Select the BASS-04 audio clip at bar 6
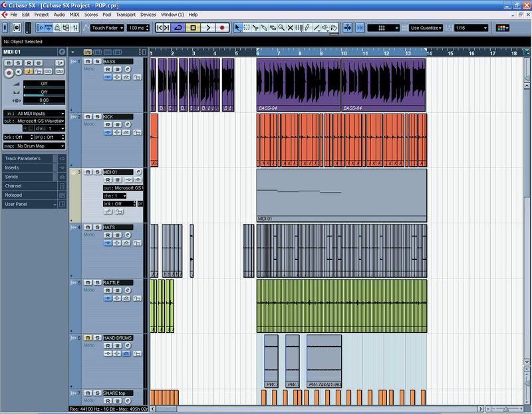Viewport: 532px width, 414px height. tap(299, 84)
